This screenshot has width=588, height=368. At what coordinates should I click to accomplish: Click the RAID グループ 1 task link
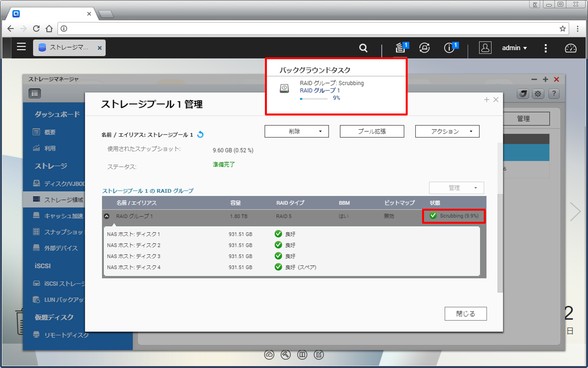320,91
